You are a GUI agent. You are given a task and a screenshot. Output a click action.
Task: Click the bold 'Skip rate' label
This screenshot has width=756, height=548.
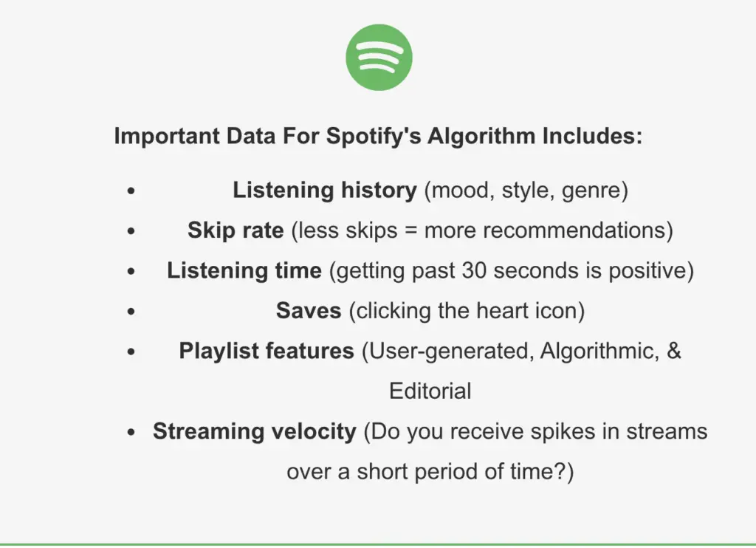(x=236, y=230)
